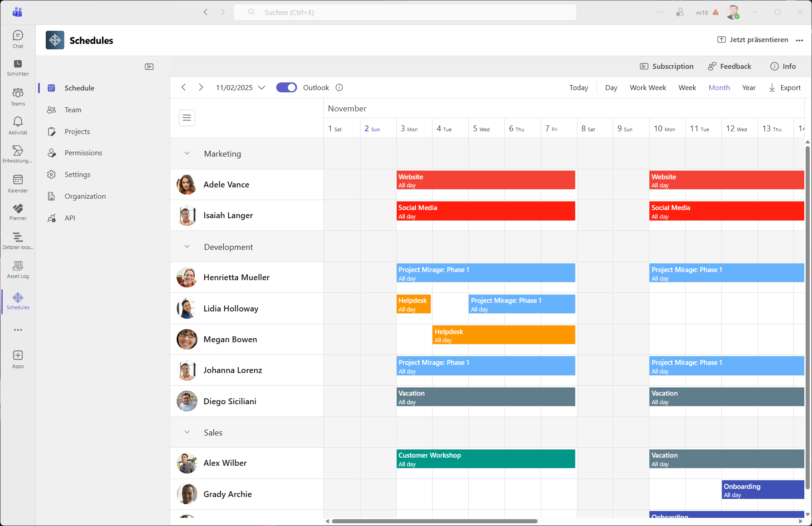Collapse the Sales group

point(187,432)
